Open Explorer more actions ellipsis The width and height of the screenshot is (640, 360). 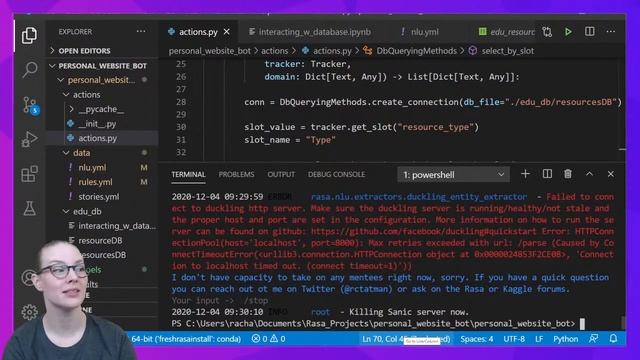(141, 31)
